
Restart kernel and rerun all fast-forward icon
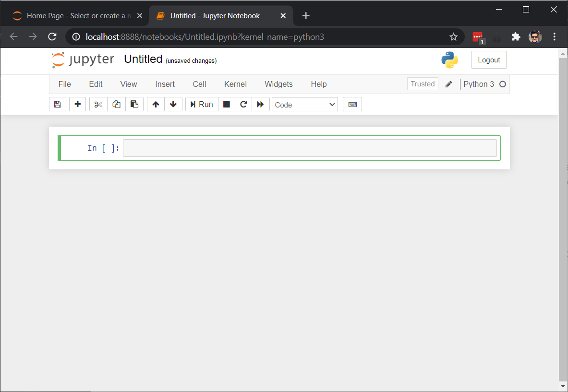[260, 104]
